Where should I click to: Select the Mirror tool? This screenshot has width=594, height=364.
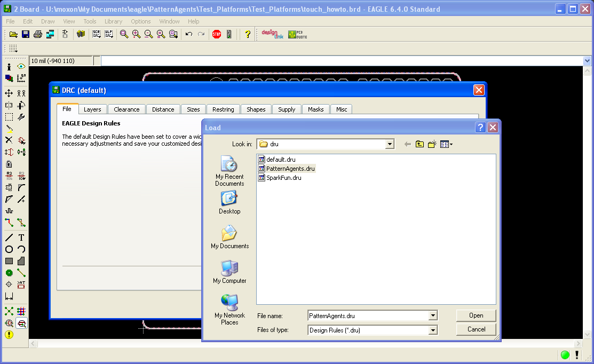coord(9,105)
